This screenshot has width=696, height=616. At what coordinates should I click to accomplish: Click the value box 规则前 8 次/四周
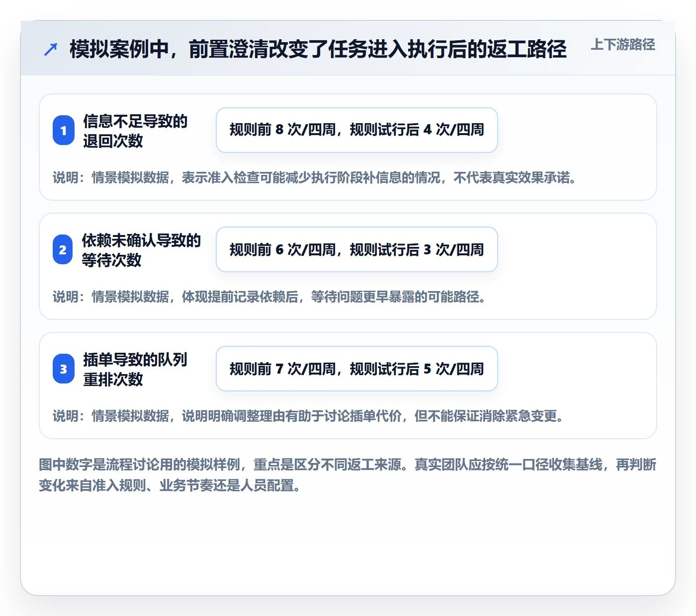click(x=357, y=130)
